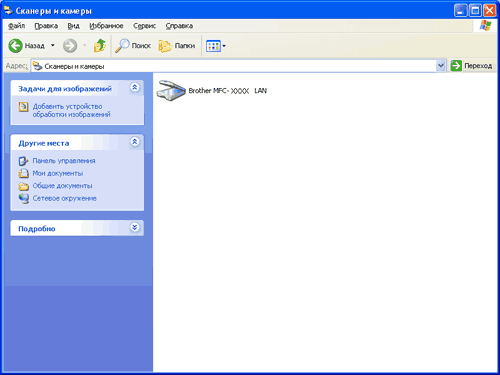
Task: Open the Views dropdown button
Action: pos(216,46)
